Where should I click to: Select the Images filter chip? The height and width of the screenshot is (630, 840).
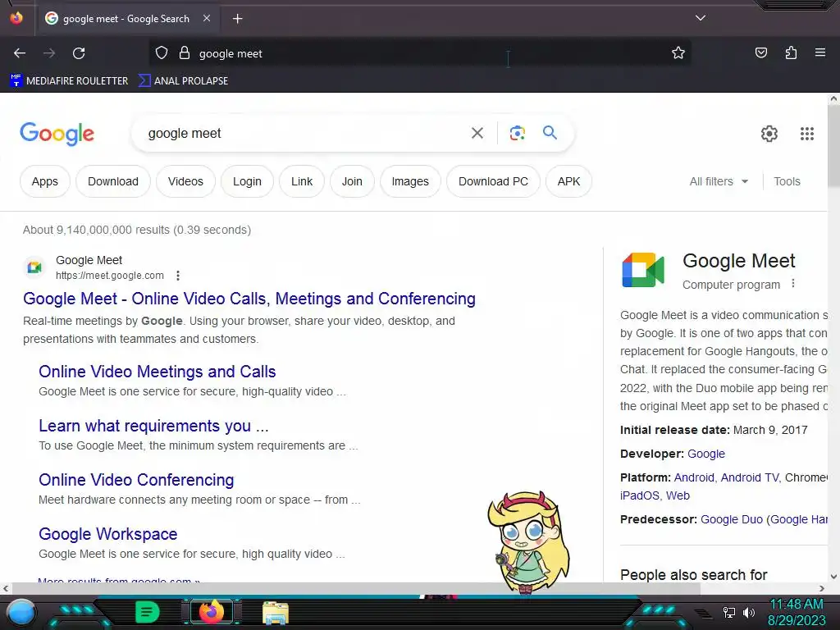(x=410, y=181)
